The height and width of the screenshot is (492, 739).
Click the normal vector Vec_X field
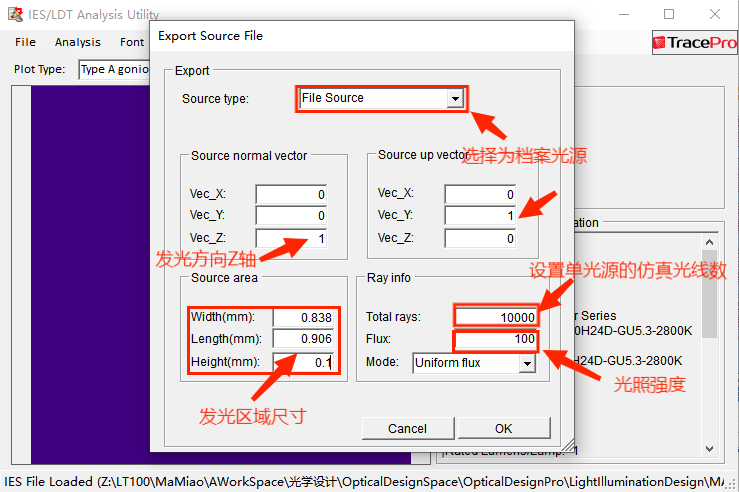click(x=291, y=194)
